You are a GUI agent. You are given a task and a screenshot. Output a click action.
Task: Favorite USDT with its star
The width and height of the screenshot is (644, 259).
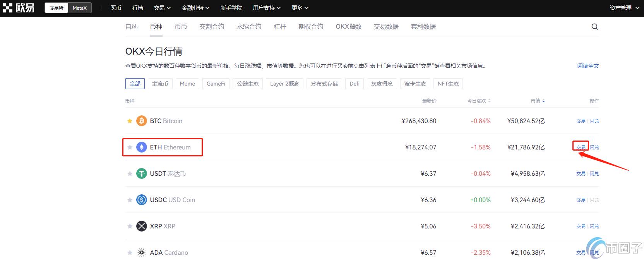click(x=130, y=173)
